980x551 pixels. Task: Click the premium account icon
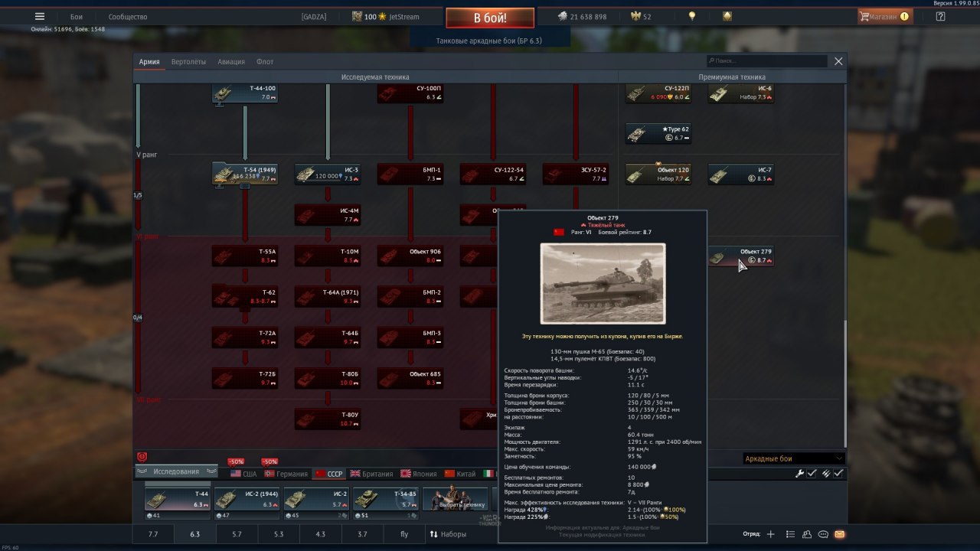click(727, 16)
